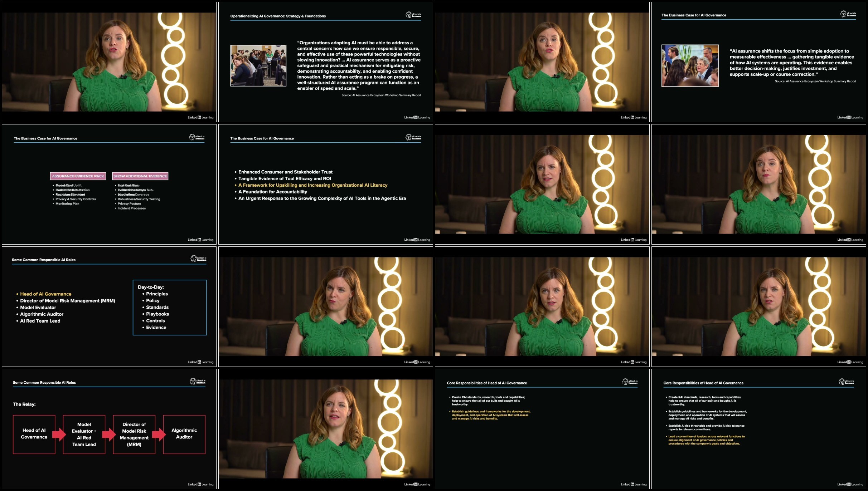Click the red arrow after Head of AI Governance box
Screen dimensions: 868x491
59,434
